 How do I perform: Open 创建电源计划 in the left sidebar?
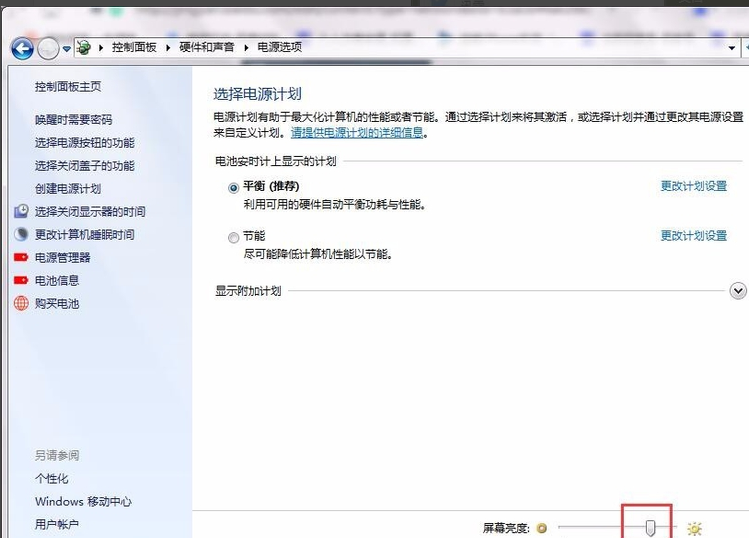pos(68,189)
